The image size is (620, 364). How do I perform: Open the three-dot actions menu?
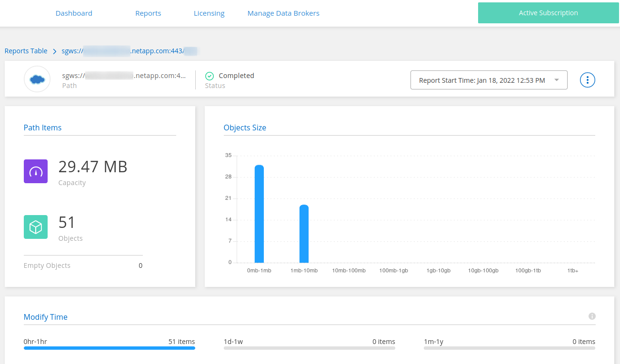click(x=588, y=80)
